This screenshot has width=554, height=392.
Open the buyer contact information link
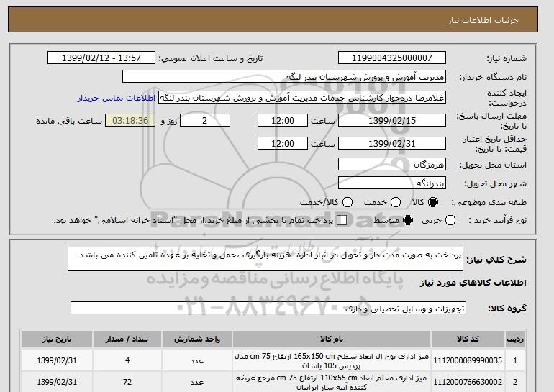[x=117, y=98]
